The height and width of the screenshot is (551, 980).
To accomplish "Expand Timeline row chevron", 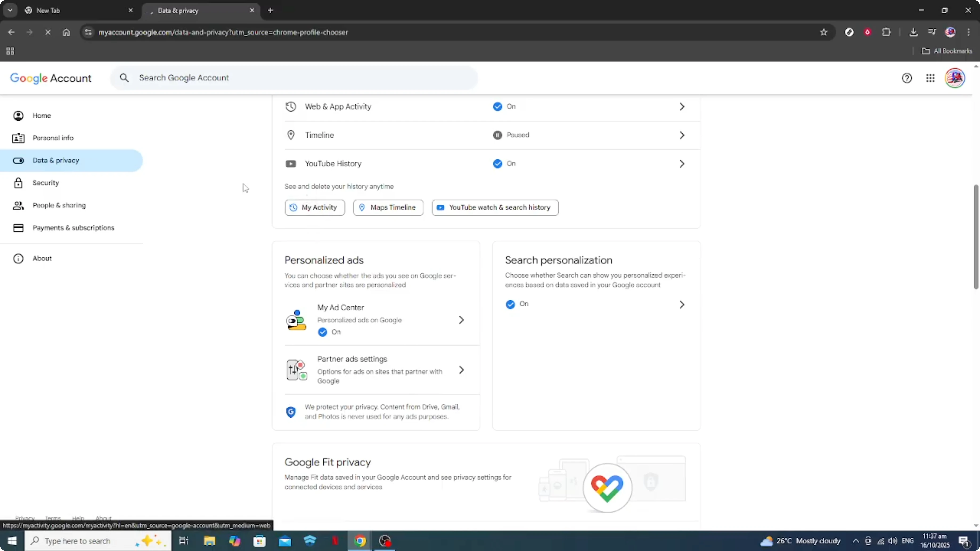I will coord(682,135).
